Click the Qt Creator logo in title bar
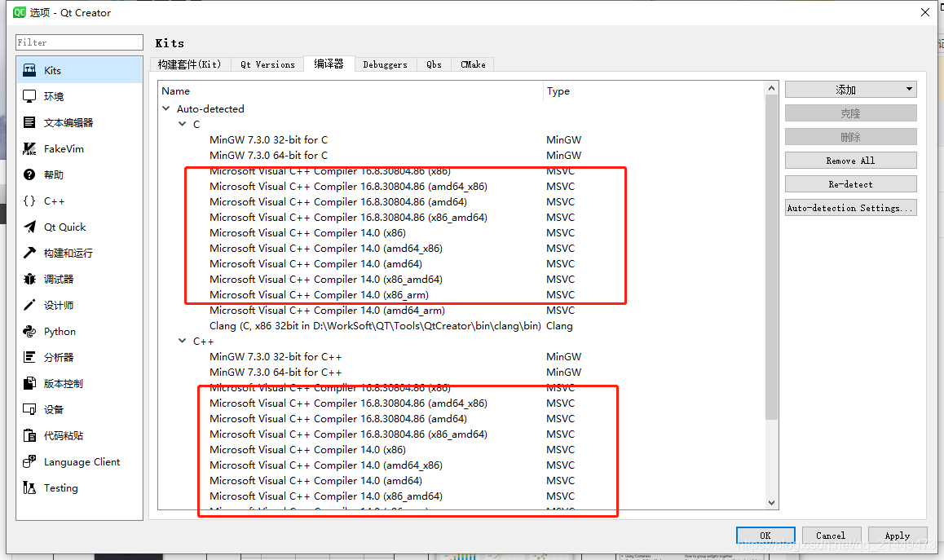 [20, 12]
